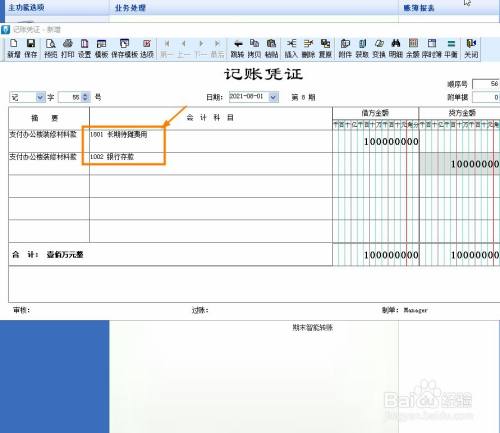The height and width of the screenshot is (433, 500).
Task: Click the 模板 (template) icon
Action: click(101, 44)
